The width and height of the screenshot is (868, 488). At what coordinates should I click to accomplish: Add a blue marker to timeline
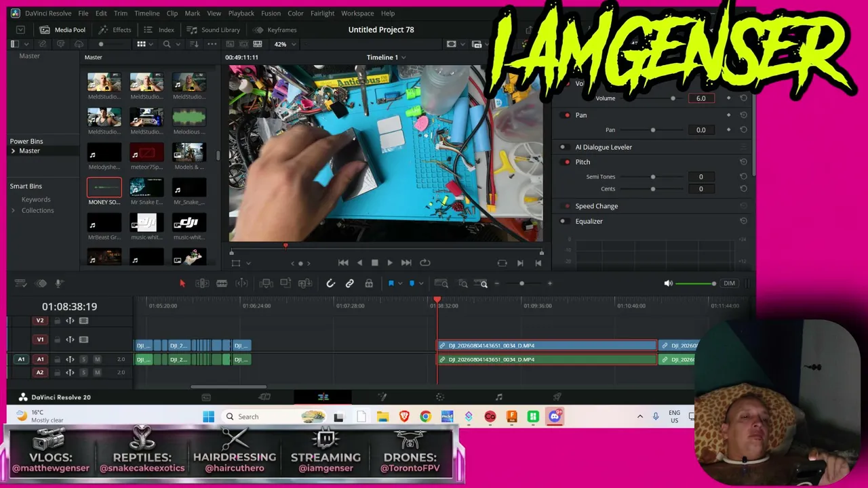click(x=412, y=283)
